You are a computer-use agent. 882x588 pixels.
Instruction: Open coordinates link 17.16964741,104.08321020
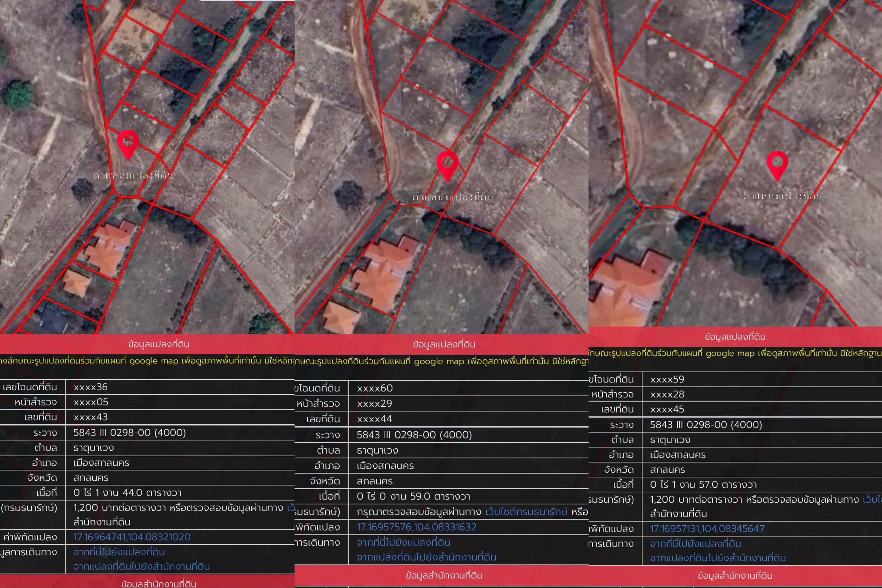click(132, 537)
